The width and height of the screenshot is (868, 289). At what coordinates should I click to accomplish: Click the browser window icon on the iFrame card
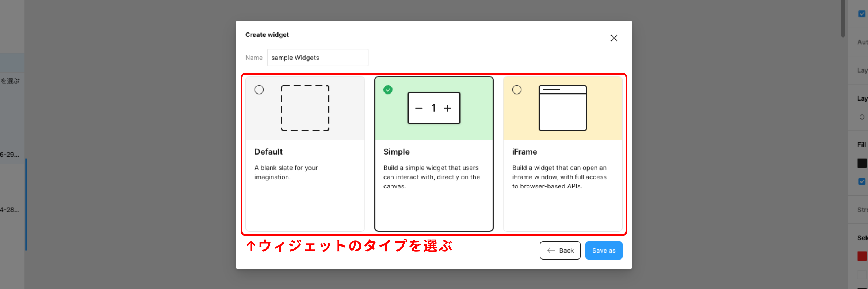(563, 108)
